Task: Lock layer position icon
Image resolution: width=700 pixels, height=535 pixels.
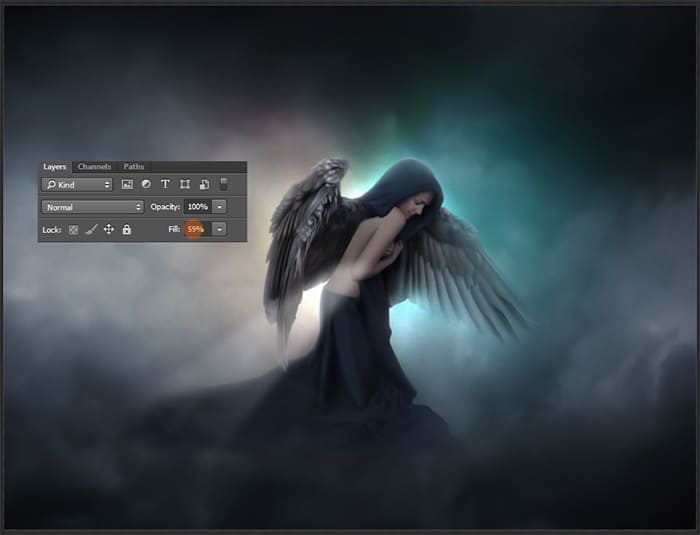Action: (109, 230)
